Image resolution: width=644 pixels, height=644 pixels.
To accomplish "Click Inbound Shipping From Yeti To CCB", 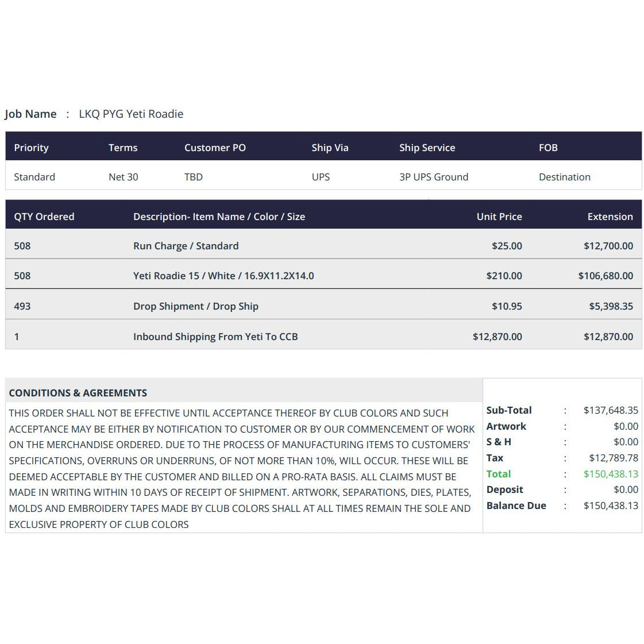I will pos(215,337).
